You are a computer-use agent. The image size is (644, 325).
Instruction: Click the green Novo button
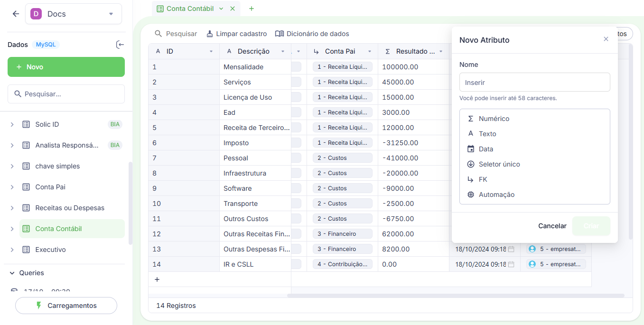[x=66, y=67]
